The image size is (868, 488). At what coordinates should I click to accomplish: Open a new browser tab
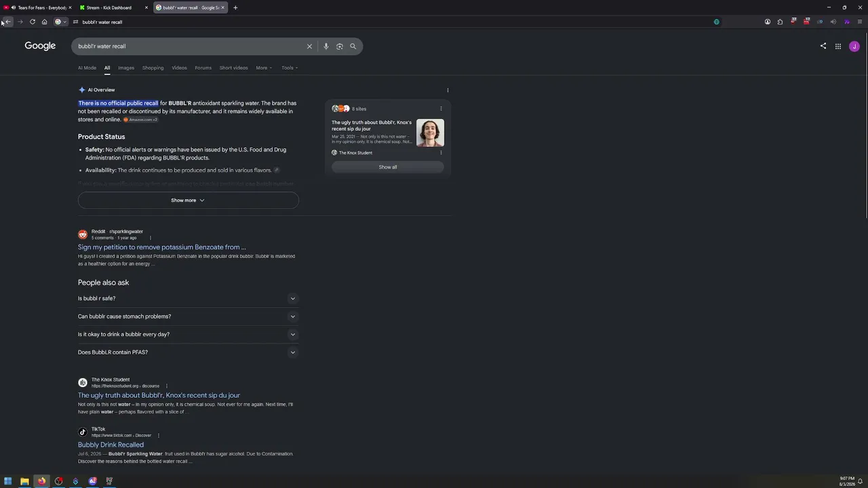pos(235,7)
